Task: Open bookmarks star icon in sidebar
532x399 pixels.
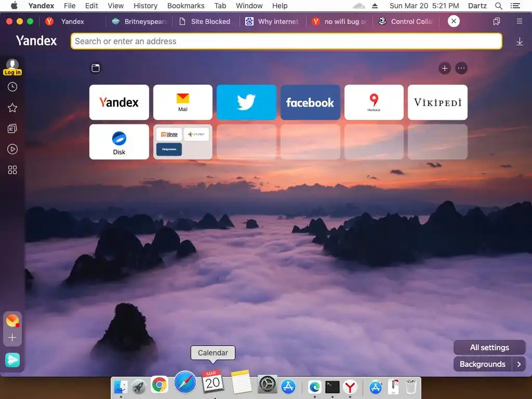Action: [12, 108]
